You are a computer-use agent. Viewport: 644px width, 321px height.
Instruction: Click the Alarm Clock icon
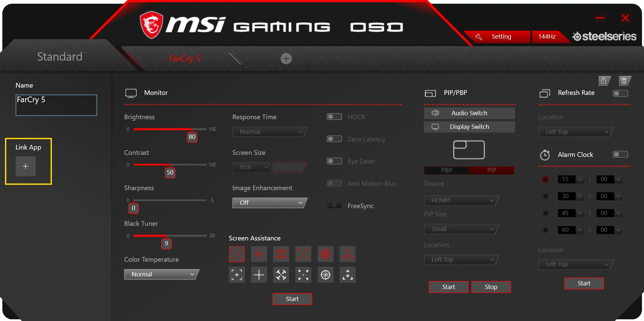click(x=545, y=155)
